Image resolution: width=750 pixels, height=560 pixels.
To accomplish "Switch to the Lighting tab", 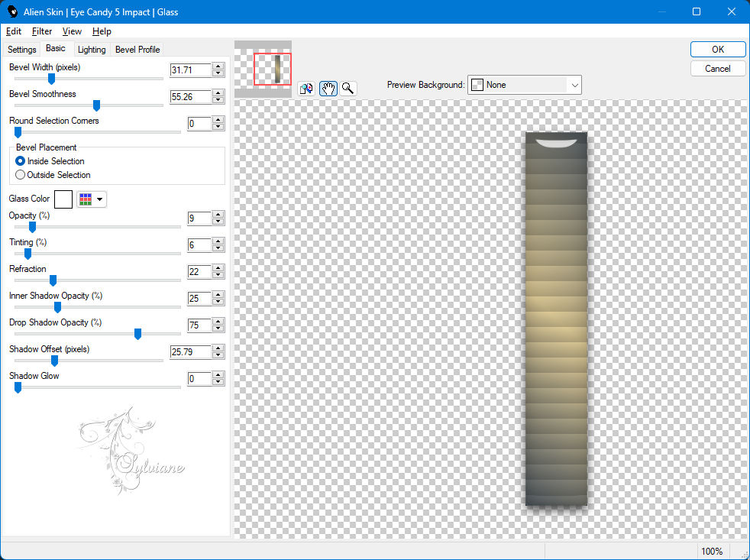I will pyautogui.click(x=92, y=50).
